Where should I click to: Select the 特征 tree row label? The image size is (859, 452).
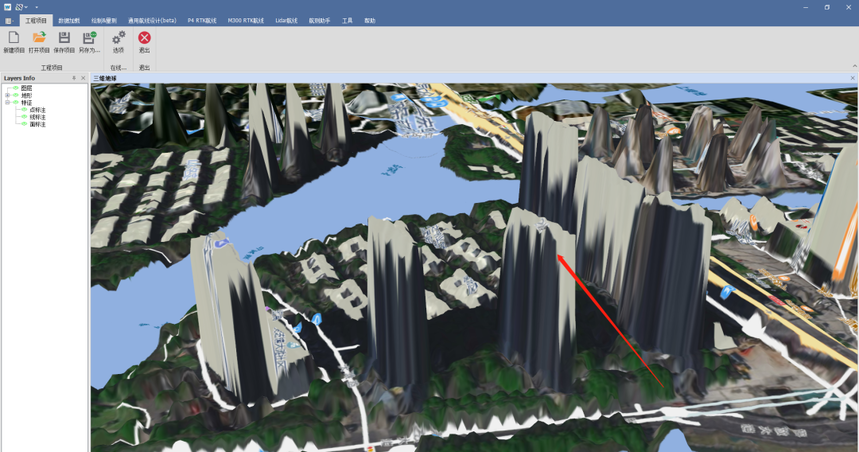26,102
